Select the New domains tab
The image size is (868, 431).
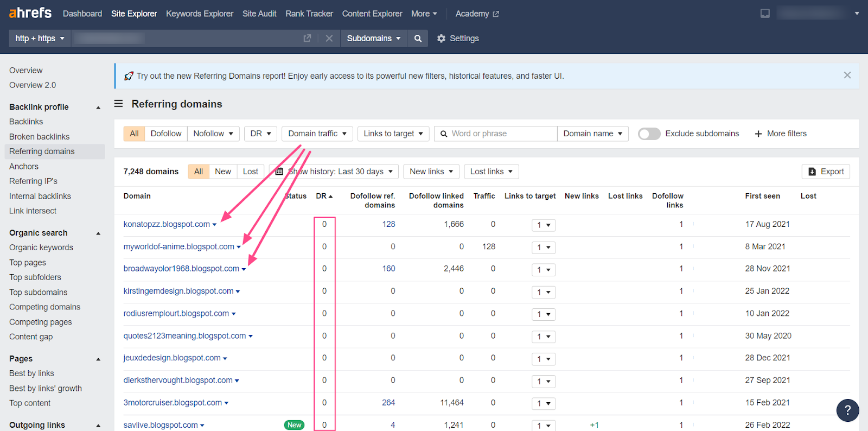pyautogui.click(x=223, y=172)
